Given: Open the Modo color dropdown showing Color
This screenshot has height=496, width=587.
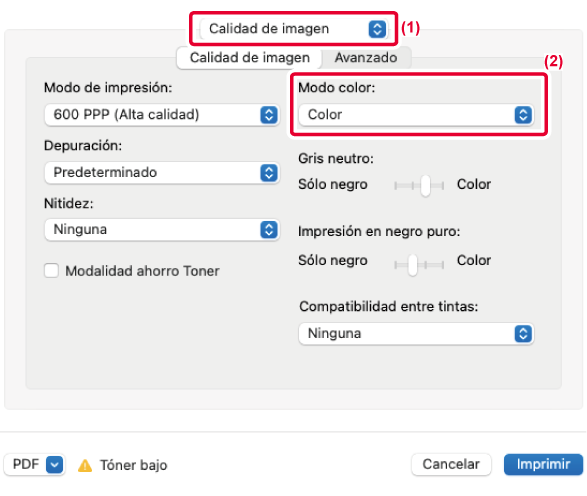Looking at the screenshot, I should (x=416, y=115).
